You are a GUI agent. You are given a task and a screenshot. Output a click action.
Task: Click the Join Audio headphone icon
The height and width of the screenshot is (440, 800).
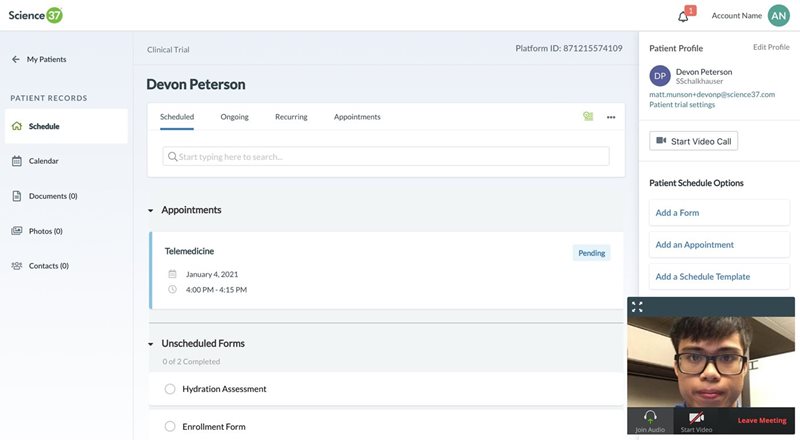(x=650, y=419)
